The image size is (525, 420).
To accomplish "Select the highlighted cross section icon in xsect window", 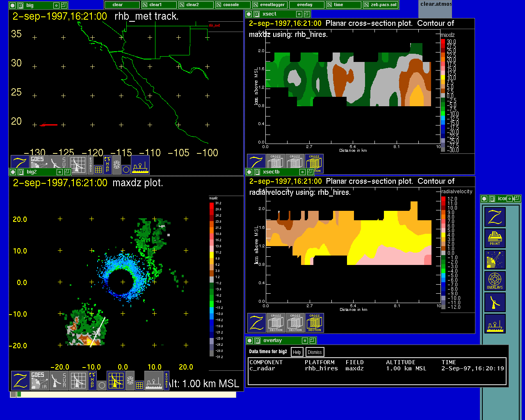I will point(314,163).
